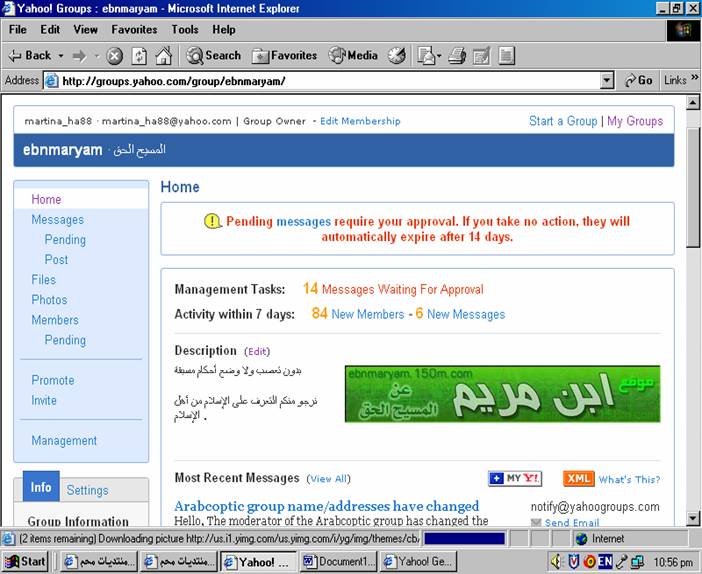Print the page with the printer icon
702x574 pixels.
point(457,56)
